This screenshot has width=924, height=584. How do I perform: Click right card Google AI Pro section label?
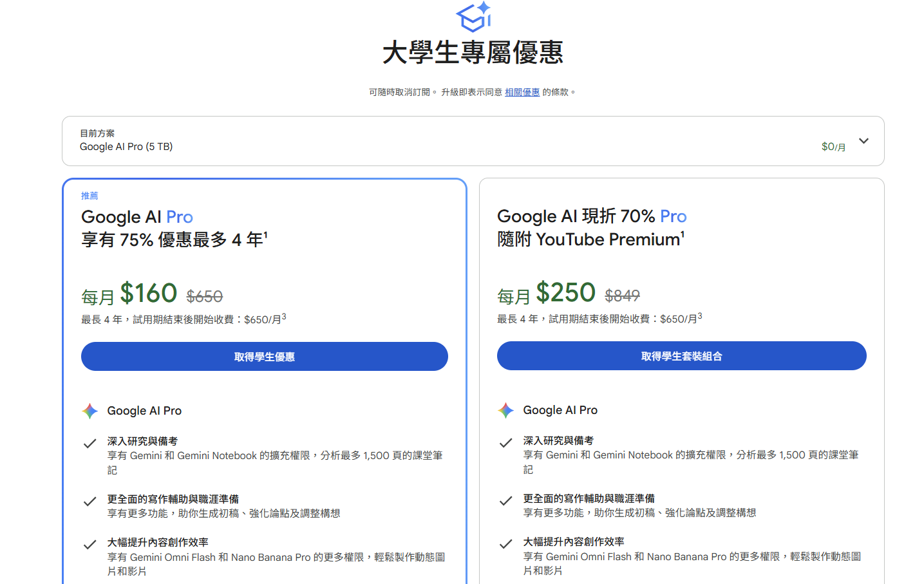[x=560, y=410]
